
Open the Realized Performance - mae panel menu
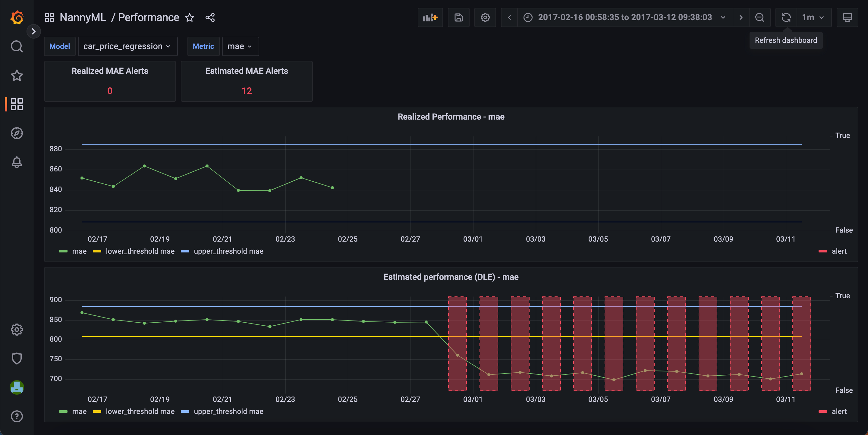pyautogui.click(x=451, y=117)
